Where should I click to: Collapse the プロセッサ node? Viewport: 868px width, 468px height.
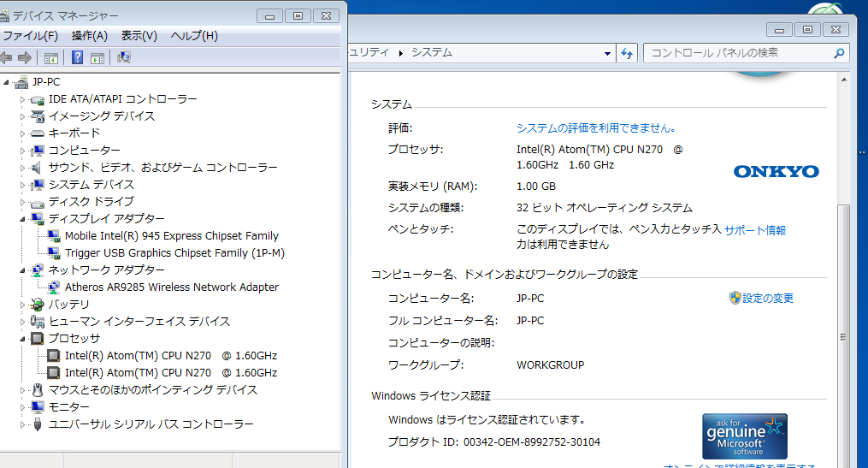[x=23, y=339]
